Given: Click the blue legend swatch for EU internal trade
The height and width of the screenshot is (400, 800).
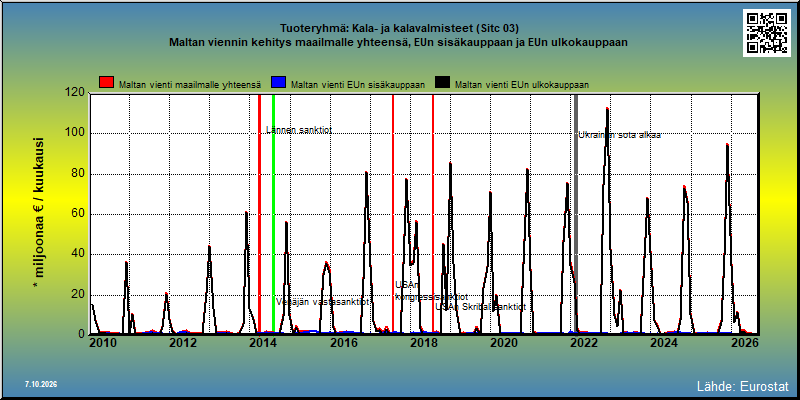Looking at the screenshot, I should pyautogui.click(x=278, y=83).
